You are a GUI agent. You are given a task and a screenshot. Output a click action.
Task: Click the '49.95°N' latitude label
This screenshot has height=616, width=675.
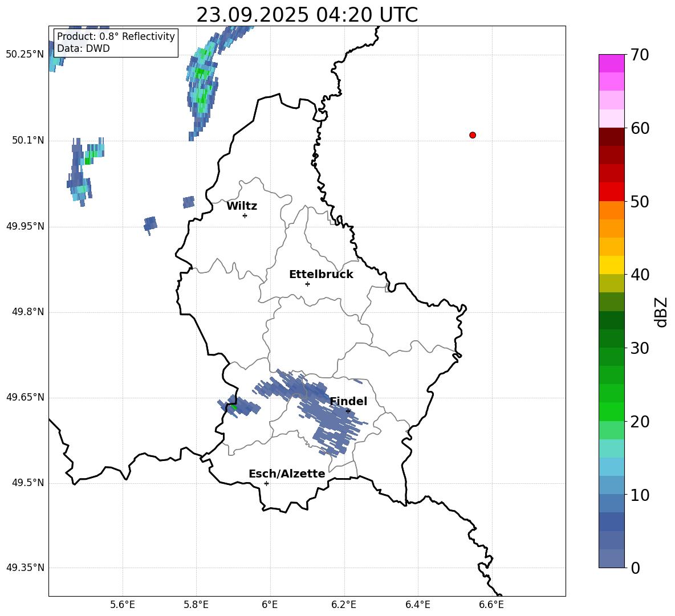(x=25, y=226)
